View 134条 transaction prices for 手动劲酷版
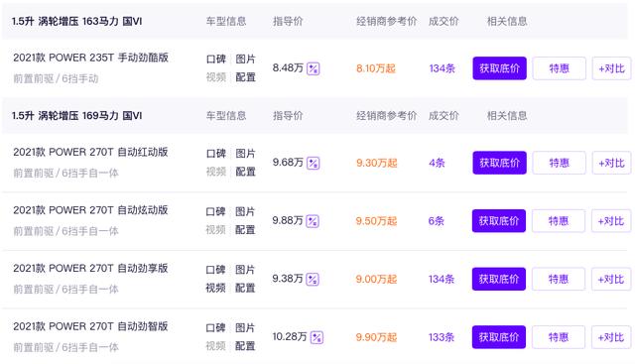Image resolution: width=635 pixels, height=364 pixels. [442, 68]
